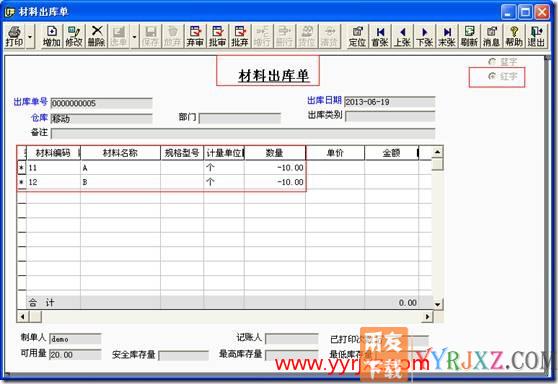
Task: Click the 制单人 field showing demo
Action: [x=75, y=339]
